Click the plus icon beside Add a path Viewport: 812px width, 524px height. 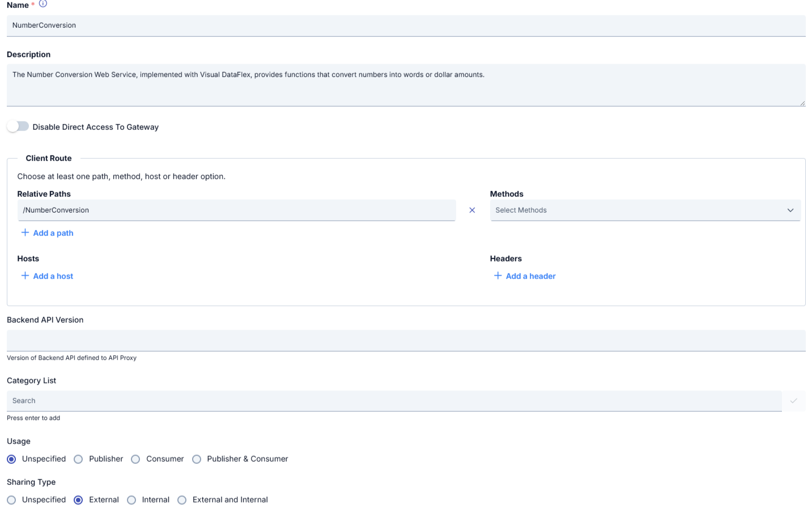coord(25,233)
